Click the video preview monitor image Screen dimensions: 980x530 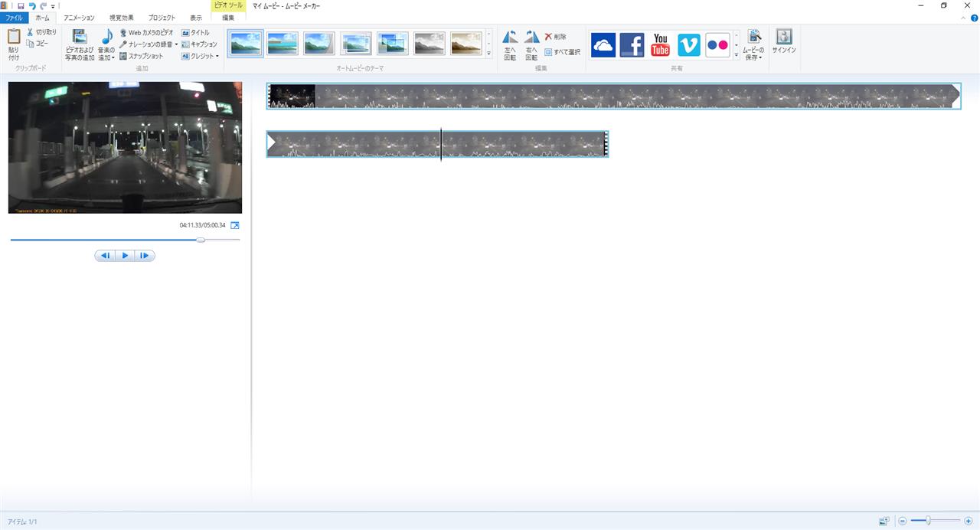(125, 147)
